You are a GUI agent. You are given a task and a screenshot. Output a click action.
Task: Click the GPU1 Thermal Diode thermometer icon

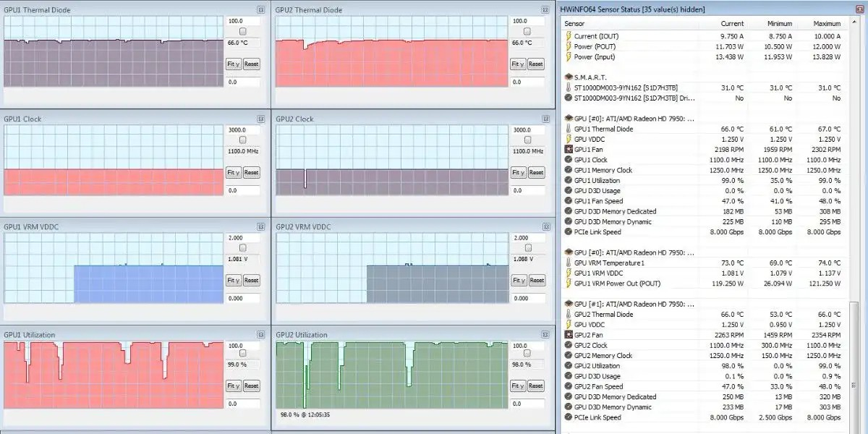tap(569, 129)
